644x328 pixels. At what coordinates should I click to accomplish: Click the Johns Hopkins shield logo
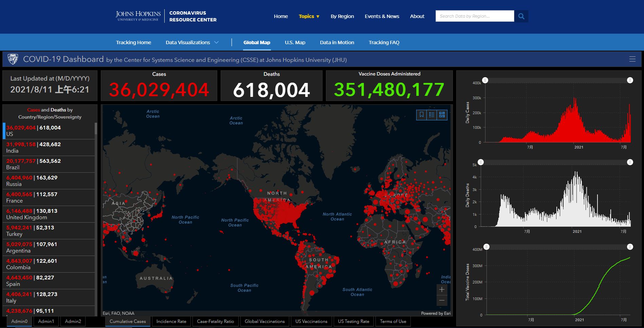(13, 59)
